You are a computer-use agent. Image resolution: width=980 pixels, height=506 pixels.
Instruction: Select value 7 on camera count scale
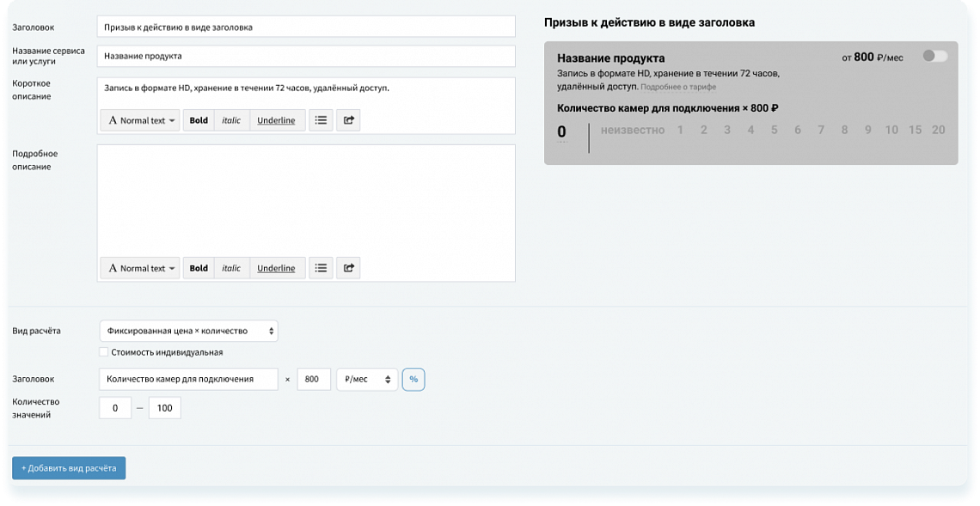[x=821, y=130]
